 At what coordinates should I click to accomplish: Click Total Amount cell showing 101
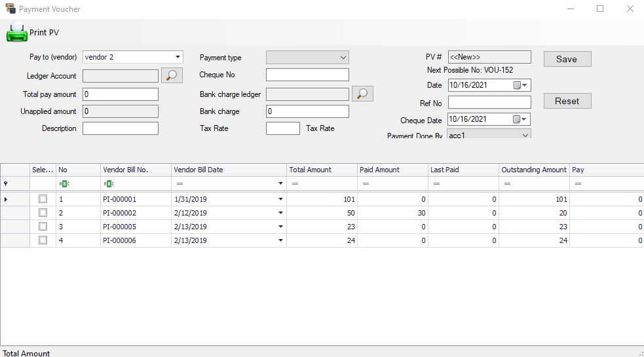coord(322,199)
